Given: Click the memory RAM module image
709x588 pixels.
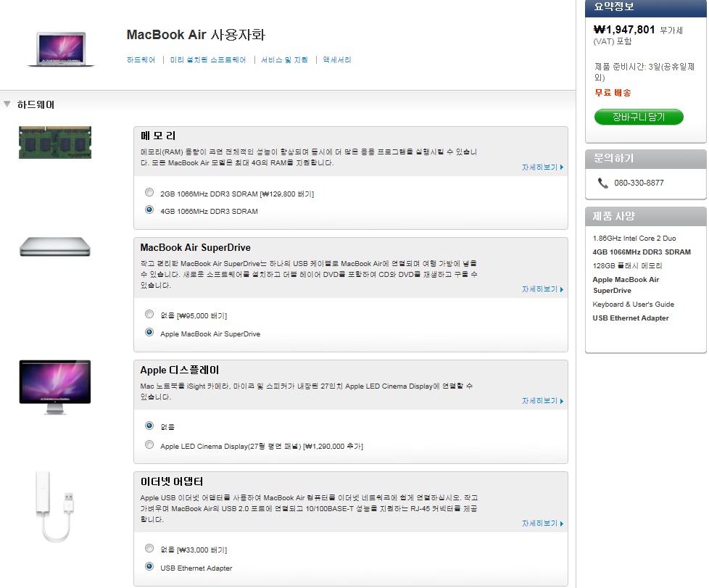Looking at the screenshot, I should pos(55,142).
